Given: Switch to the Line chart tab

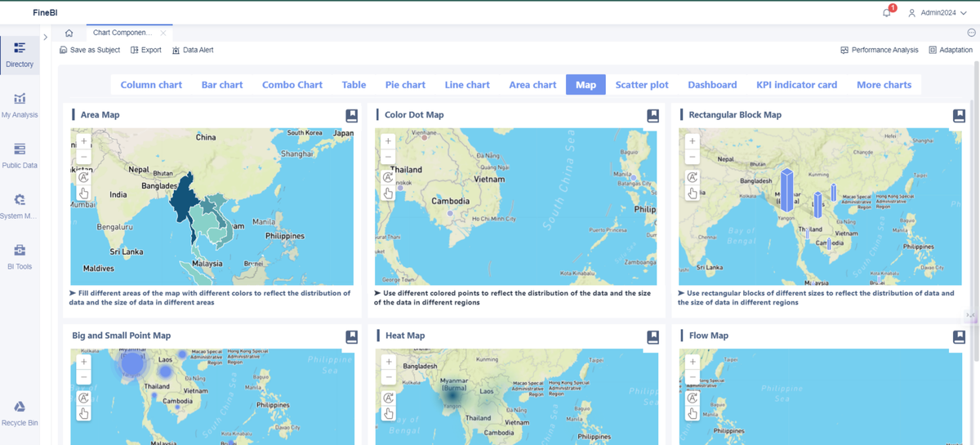Looking at the screenshot, I should point(467,85).
